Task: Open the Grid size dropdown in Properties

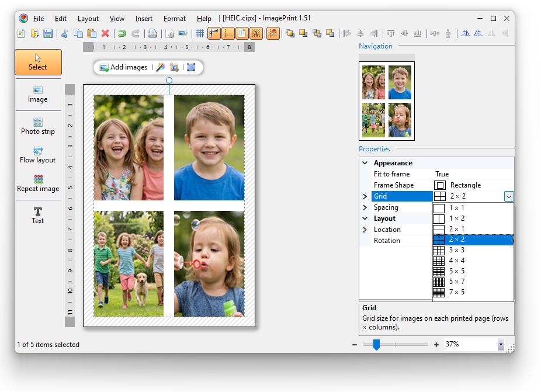Action: click(x=508, y=196)
